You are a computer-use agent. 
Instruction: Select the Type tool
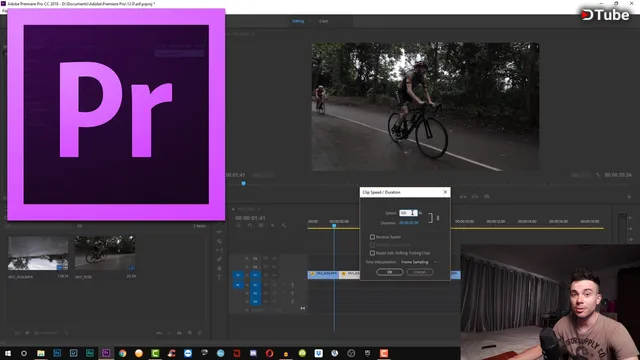tap(219, 277)
